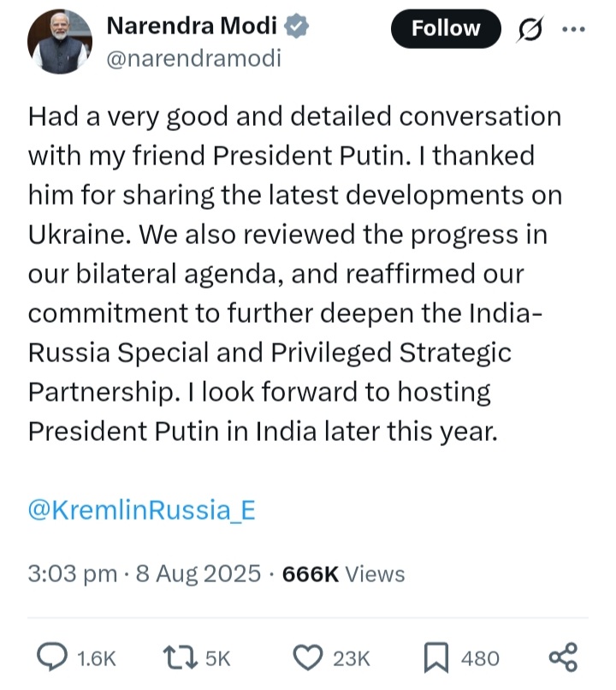Open Grok explain icon next to Follow
The height and width of the screenshot is (690, 616).
pyautogui.click(x=530, y=29)
